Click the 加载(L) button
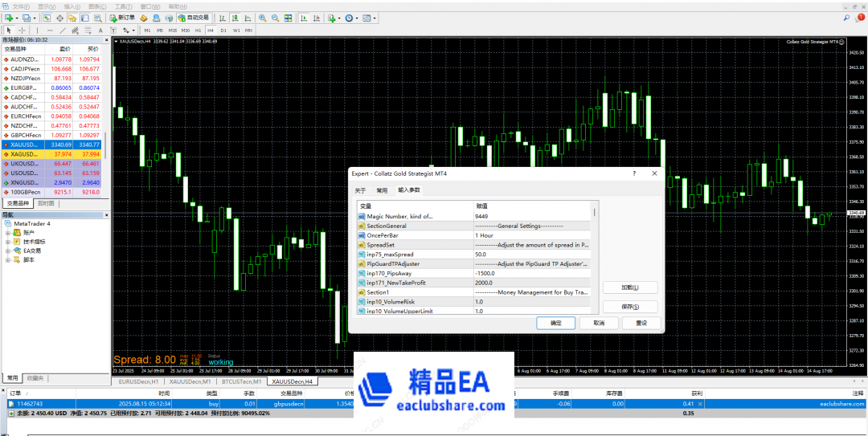Image resolution: width=868 pixels, height=436 pixels. point(629,287)
